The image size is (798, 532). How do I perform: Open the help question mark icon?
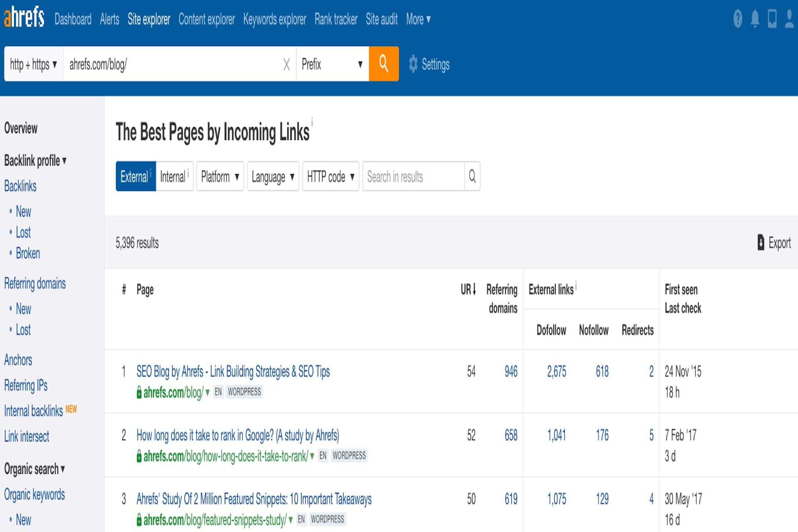tap(738, 19)
